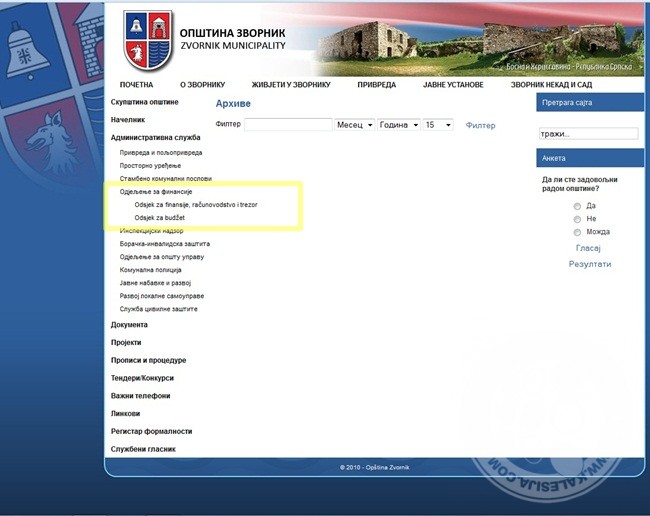650x516 pixels.
Task: Choose the 'Можда' radio button
Action: [x=577, y=232]
